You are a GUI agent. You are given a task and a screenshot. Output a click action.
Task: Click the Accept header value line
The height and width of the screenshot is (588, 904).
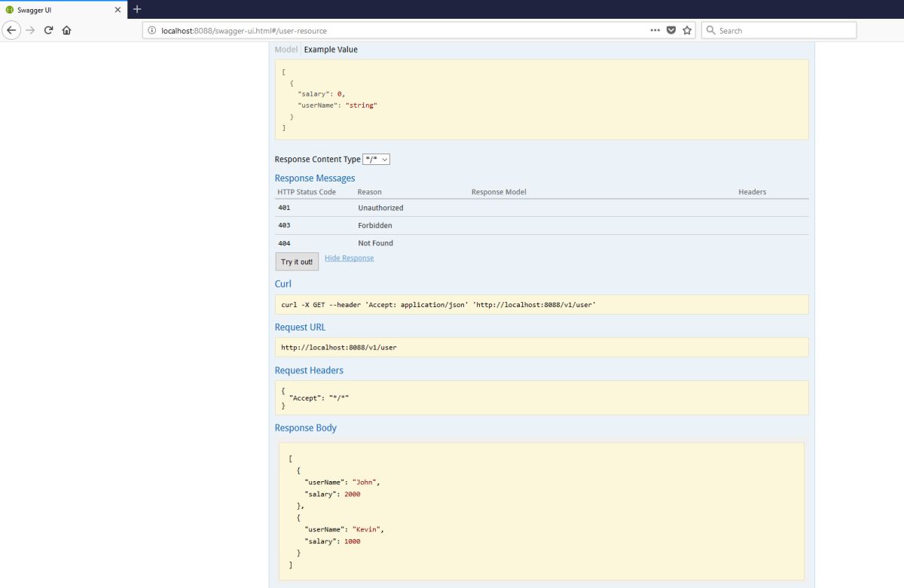click(319, 398)
